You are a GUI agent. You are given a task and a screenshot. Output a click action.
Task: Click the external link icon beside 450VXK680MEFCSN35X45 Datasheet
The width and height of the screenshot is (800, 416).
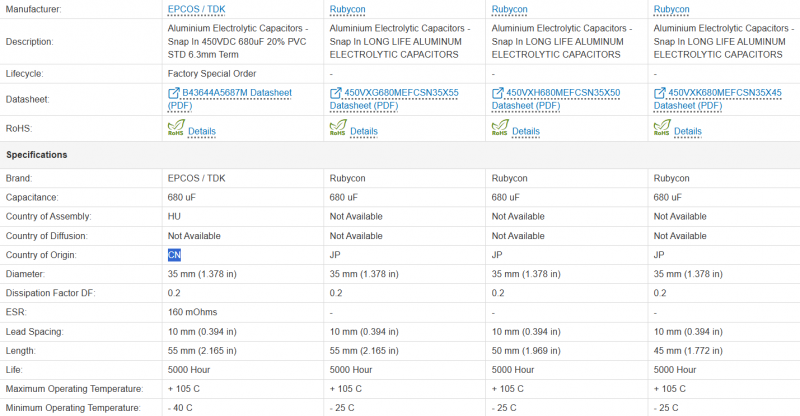coord(660,92)
